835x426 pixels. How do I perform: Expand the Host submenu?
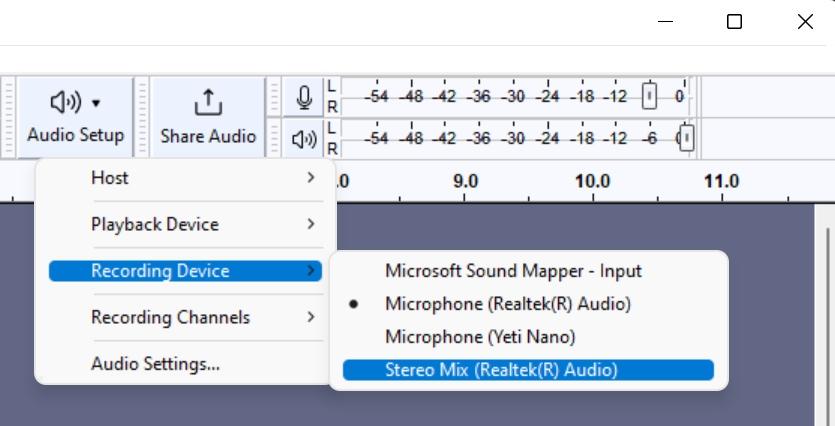point(185,178)
